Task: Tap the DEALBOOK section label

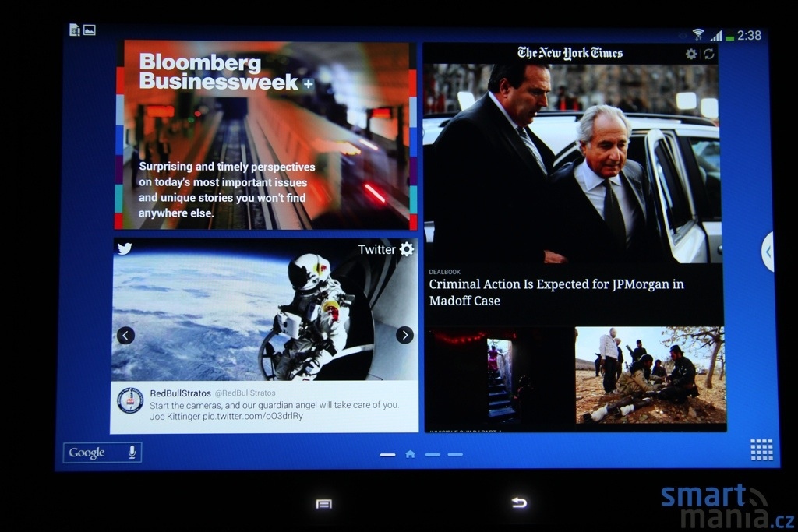Action: (x=445, y=272)
